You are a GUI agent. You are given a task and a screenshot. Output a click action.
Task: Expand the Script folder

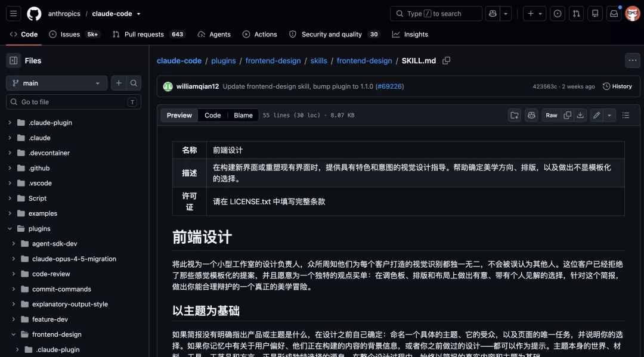point(10,198)
